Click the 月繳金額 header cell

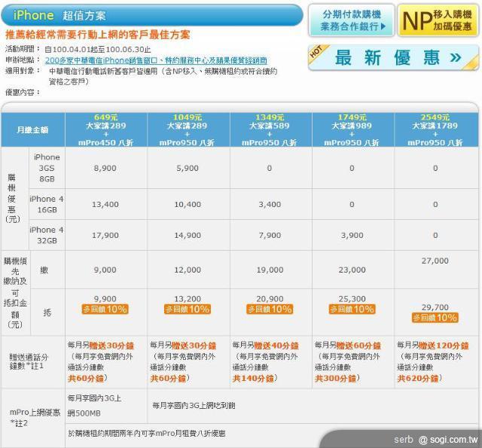(x=32, y=130)
